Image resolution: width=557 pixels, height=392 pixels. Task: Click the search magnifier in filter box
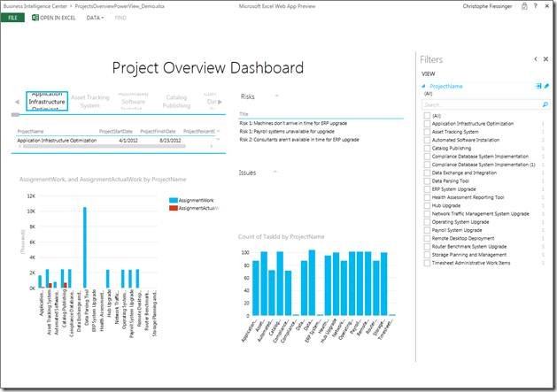click(x=544, y=104)
